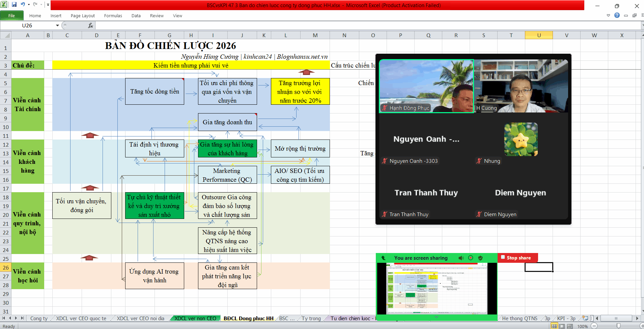Click the Undo arrow icon
The width and height of the screenshot is (644, 329).
pos(23,5)
